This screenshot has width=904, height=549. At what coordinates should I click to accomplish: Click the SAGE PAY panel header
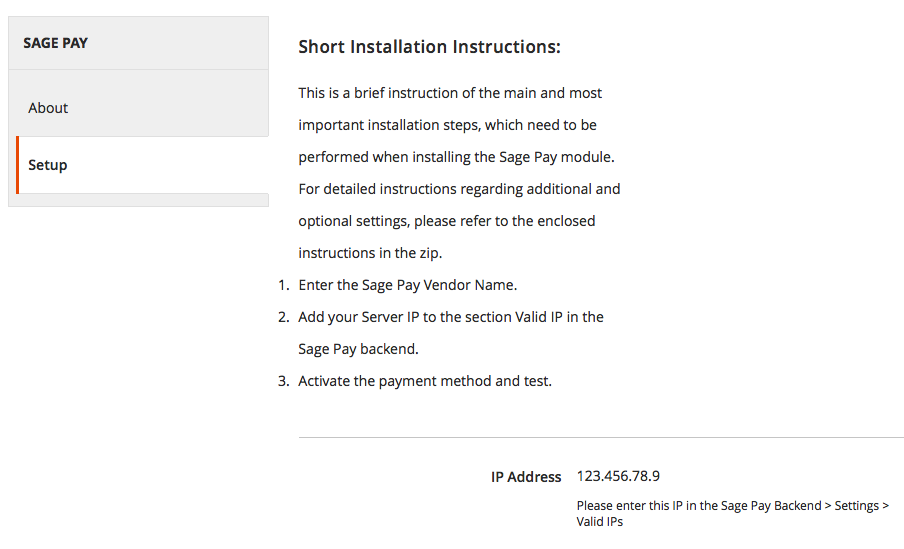click(x=138, y=43)
